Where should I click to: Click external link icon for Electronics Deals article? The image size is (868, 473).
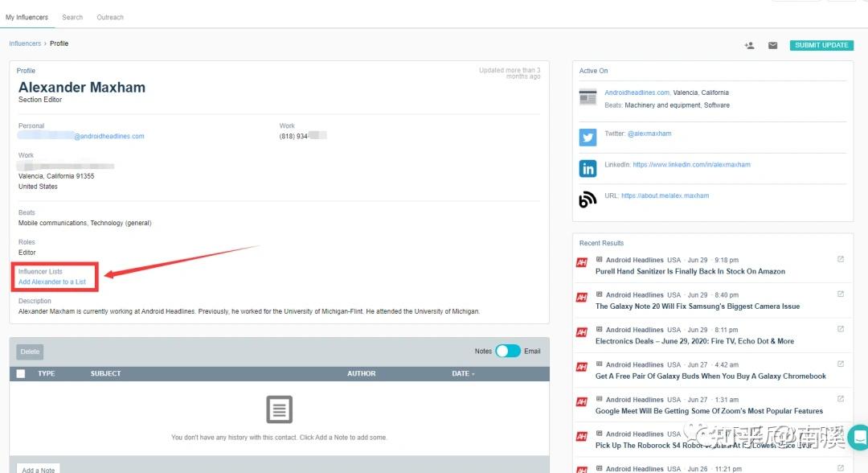841,329
